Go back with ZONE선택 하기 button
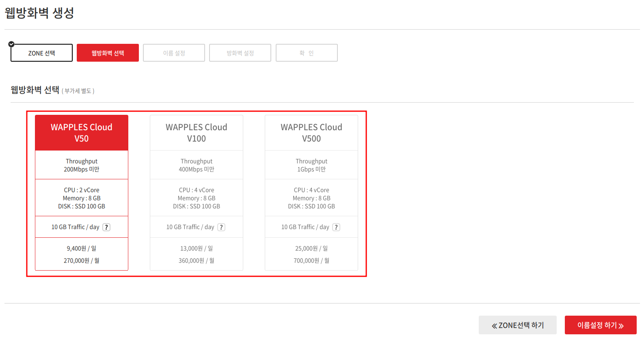Image resolution: width=644 pixels, height=340 pixels. (x=518, y=325)
